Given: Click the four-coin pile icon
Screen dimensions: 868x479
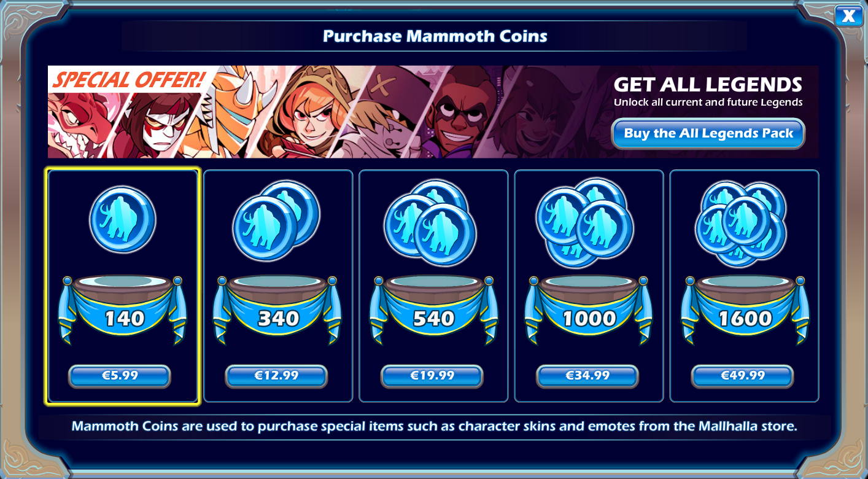Looking at the screenshot, I should tap(585, 222).
